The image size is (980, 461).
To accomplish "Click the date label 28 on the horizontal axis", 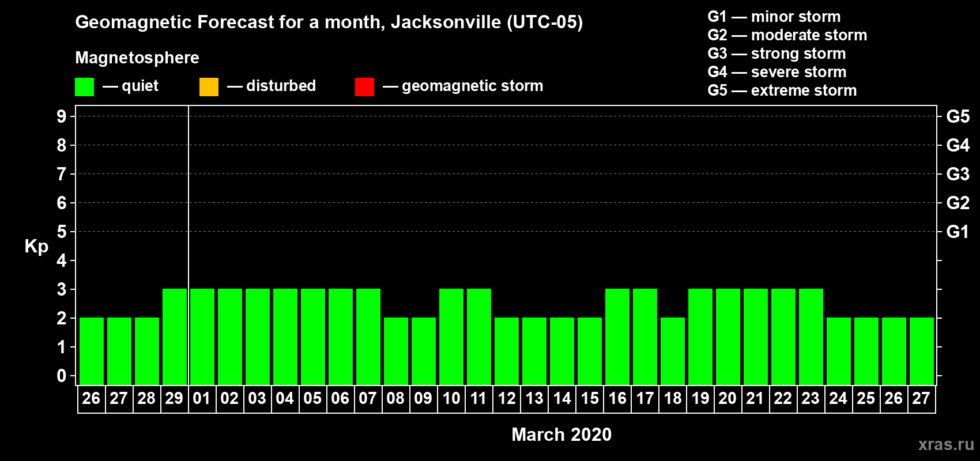I will 146,399.
